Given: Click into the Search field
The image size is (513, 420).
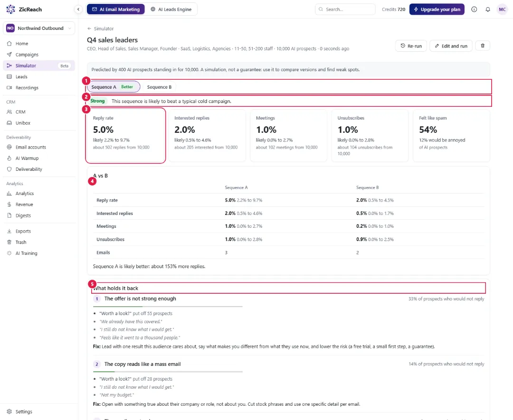Looking at the screenshot, I should (x=345, y=9).
